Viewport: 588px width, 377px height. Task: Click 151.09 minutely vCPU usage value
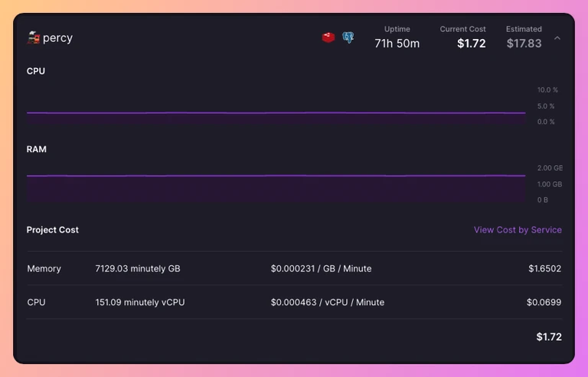pyautogui.click(x=140, y=302)
